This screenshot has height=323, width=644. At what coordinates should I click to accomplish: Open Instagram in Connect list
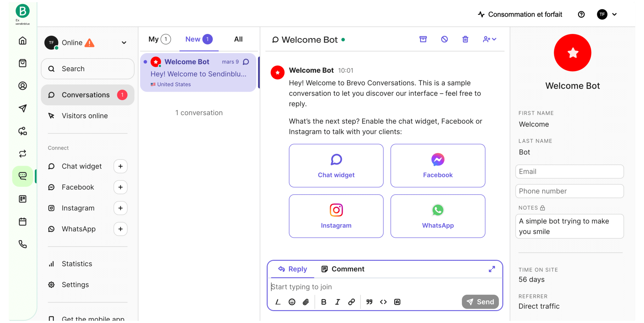pyautogui.click(x=78, y=208)
